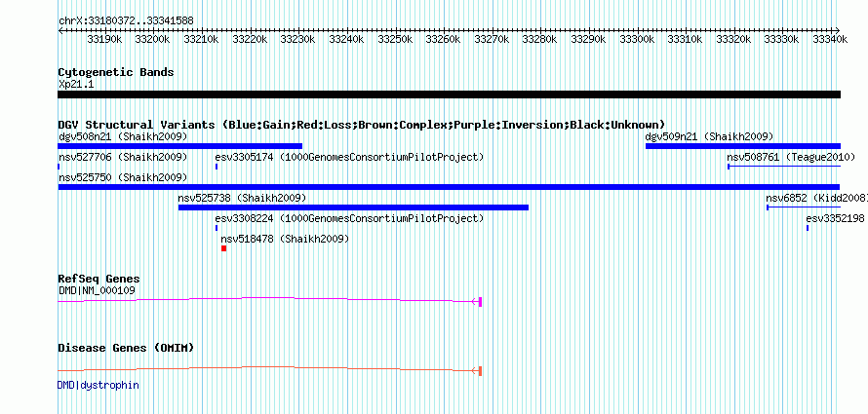Open the DMD|dystrophin OMIM link
The image size is (868, 414).
[98, 385]
